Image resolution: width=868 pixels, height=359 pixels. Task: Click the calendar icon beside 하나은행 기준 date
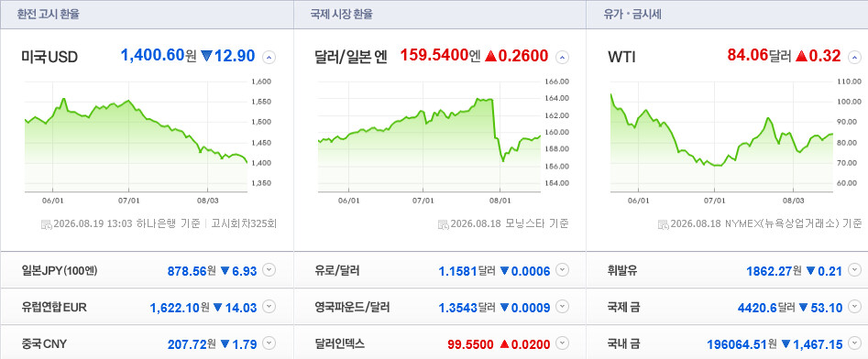[47, 224]
